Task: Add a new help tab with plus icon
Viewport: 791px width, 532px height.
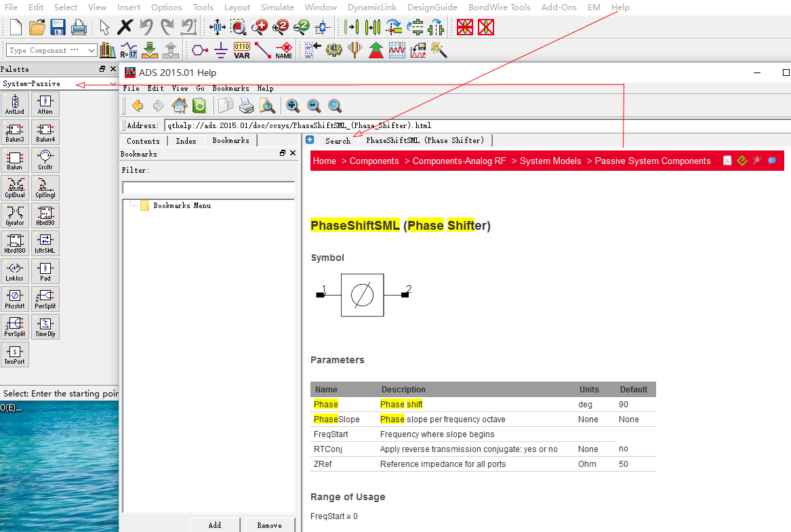Action: pos(310,140)
